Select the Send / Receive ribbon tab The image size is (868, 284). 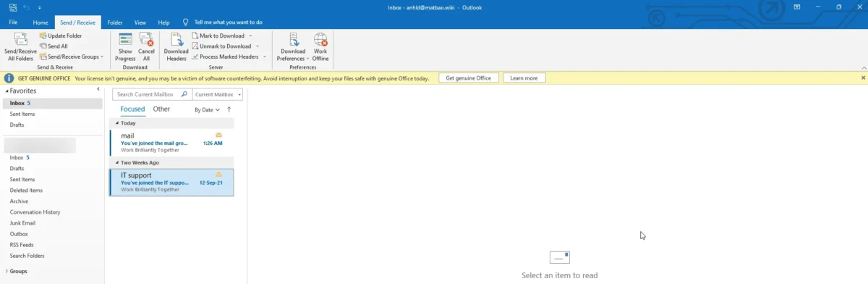click(x=77, y=22)
